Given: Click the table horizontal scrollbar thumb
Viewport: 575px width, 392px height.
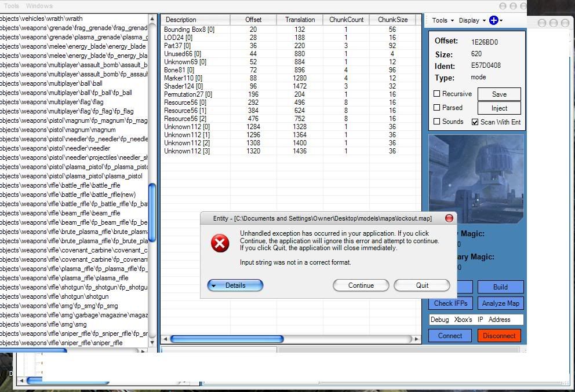Looking at the screenshot, I should [227, 339].
